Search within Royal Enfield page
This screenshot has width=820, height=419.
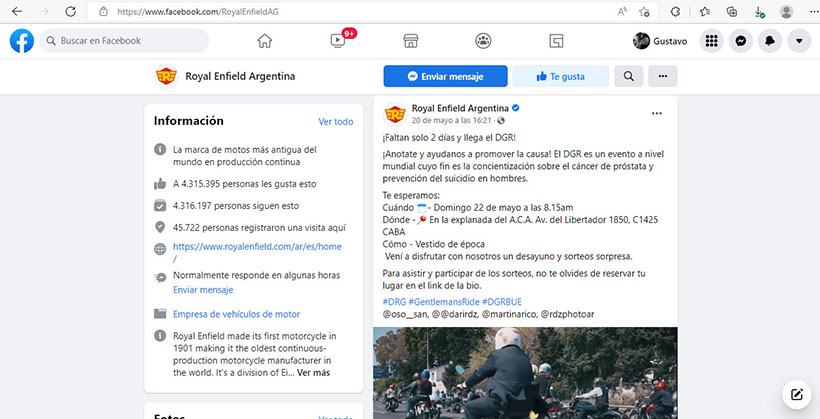(x=628, y=76)
